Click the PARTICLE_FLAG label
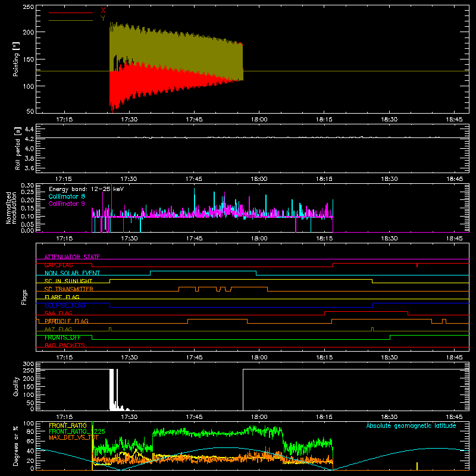This screenshot has width=476, height=476. click(x=67, y=321)
